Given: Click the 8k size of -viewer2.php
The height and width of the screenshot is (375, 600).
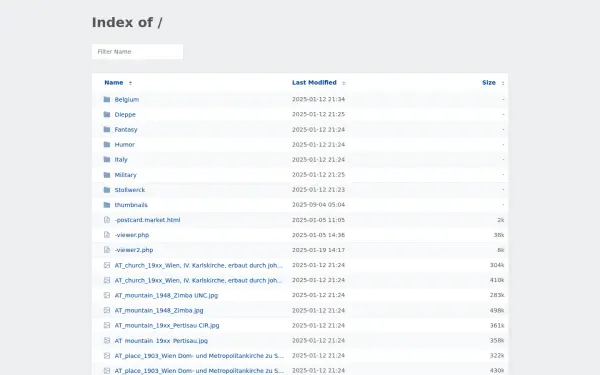Looking at the screenshot, I should 501,250.
